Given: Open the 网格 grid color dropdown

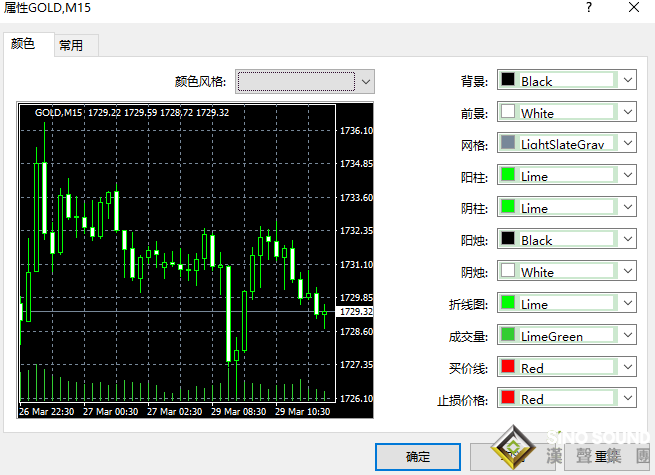Looking at the screenshot, I should pyautogui.click(x=566, y=143).
